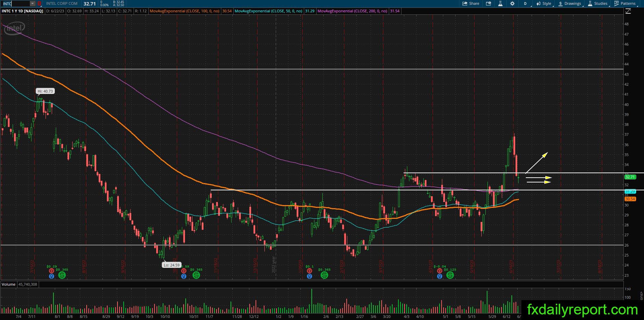644x320 pixels.
Task: Click the cyan 31.29 EMA price tag
Action: pos(630,191)
